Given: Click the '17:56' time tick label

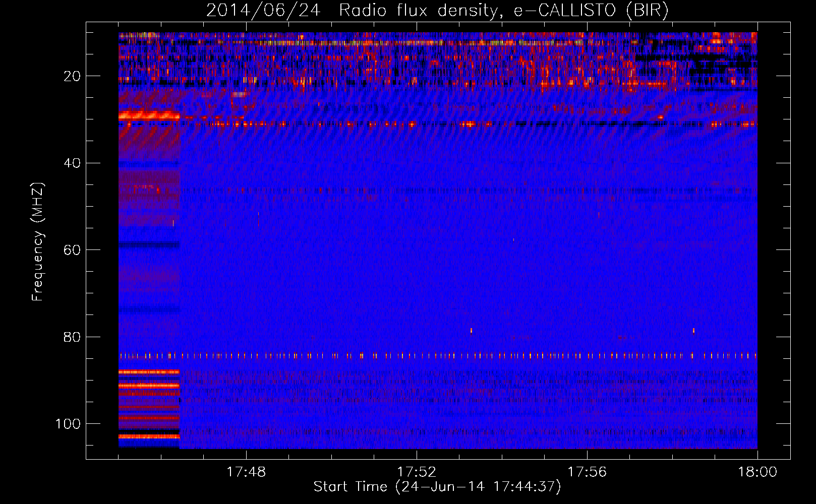Looking at the screenshot, I should pyautogui.click(x=587, y=472).
